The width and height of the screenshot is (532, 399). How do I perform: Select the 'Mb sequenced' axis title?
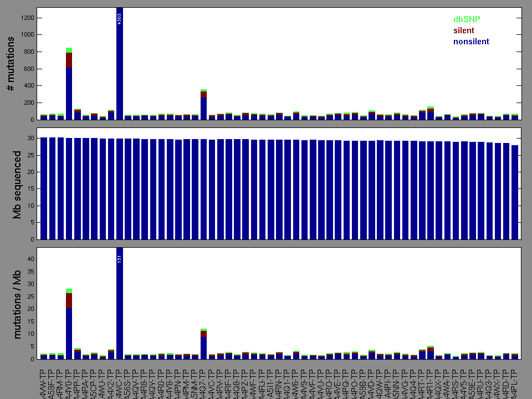pos(17,183)
